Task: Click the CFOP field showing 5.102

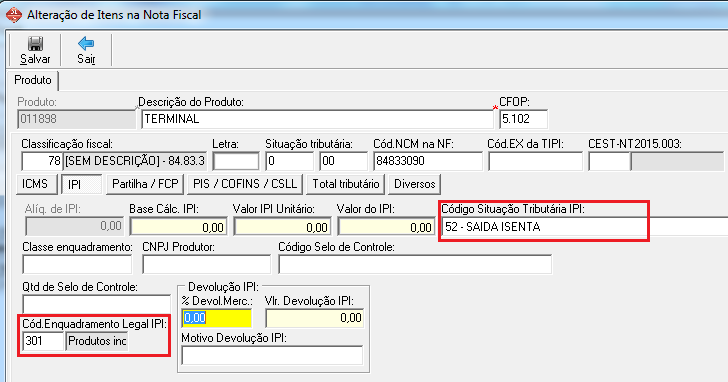Action: (x=523, y=119)
